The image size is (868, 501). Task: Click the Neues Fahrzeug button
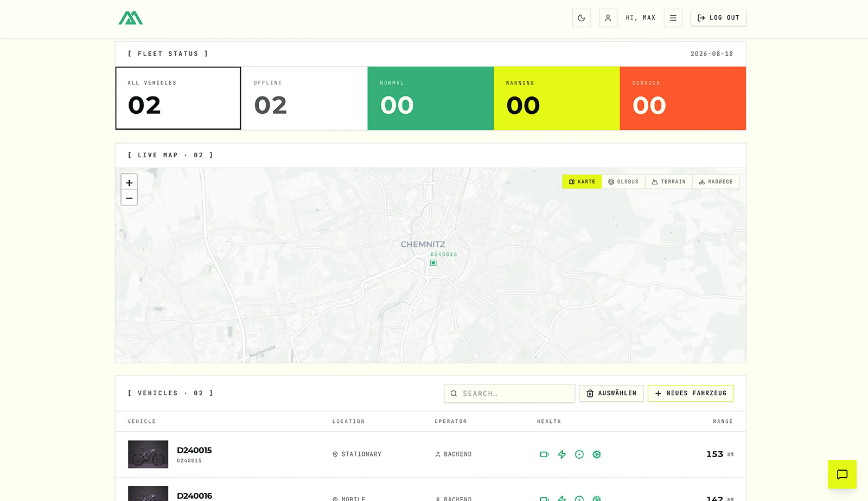pyautogui.click(x=690, y=393)
